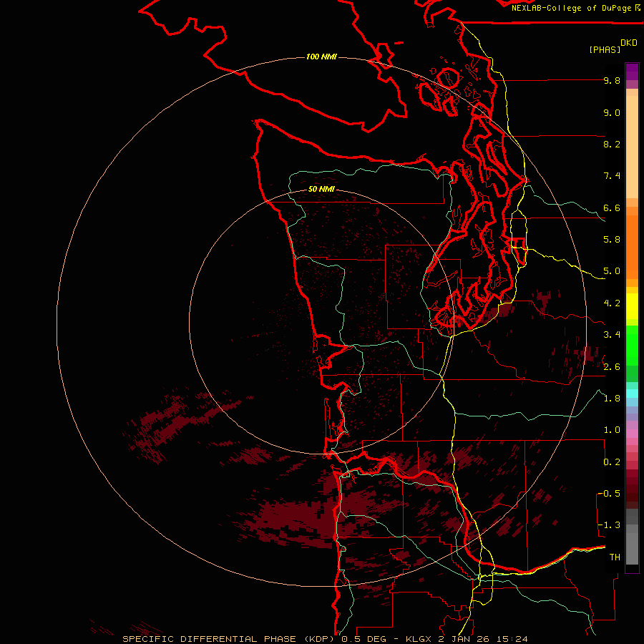644x644 pixels.
Task: Click the 7.4 legend value
Action: 612,176
